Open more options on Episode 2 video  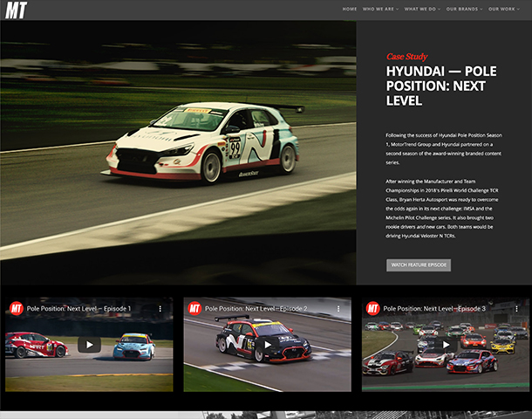(x=338, y=309)
